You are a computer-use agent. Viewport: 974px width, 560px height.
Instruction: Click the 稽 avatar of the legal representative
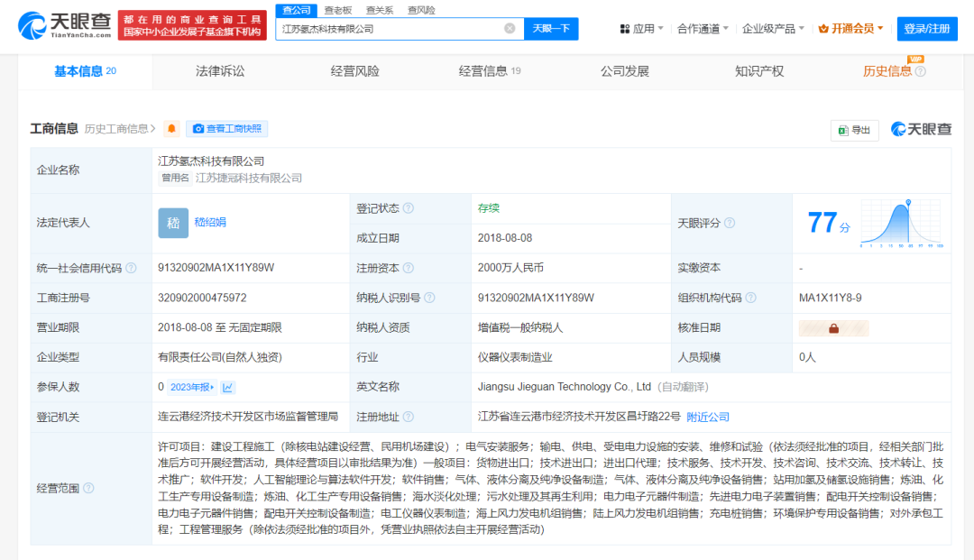point(173,223)
